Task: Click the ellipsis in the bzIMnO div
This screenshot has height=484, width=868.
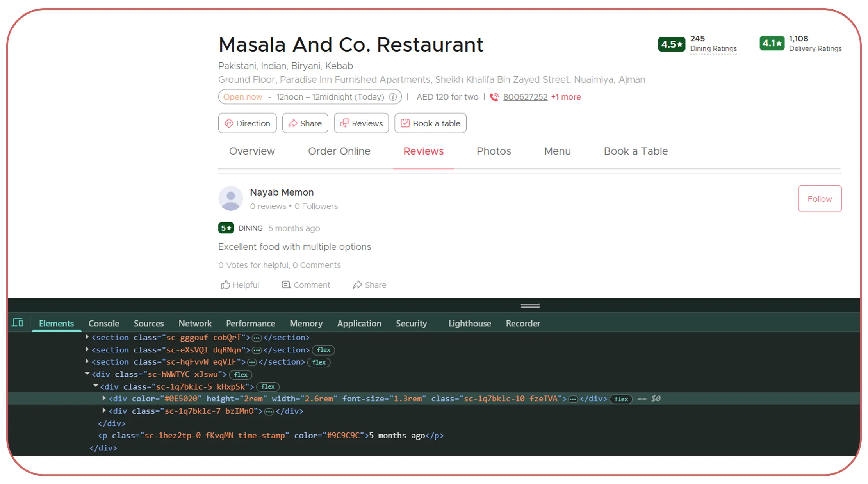Action: pos(269,411)
